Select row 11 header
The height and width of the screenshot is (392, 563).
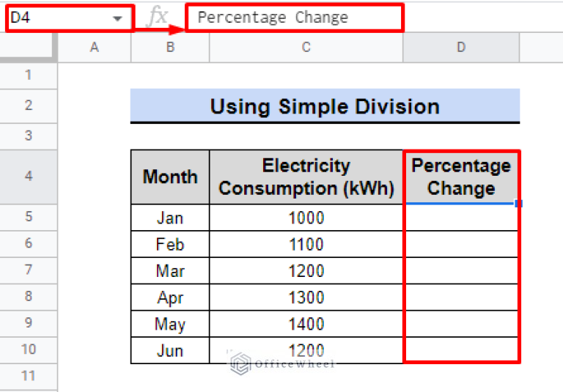pos(29,377)
